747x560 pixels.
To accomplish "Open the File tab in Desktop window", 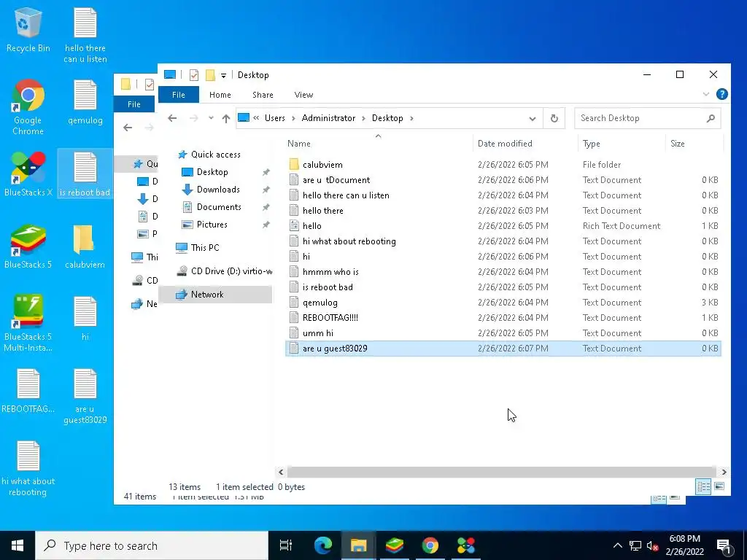I will point(179,95).
